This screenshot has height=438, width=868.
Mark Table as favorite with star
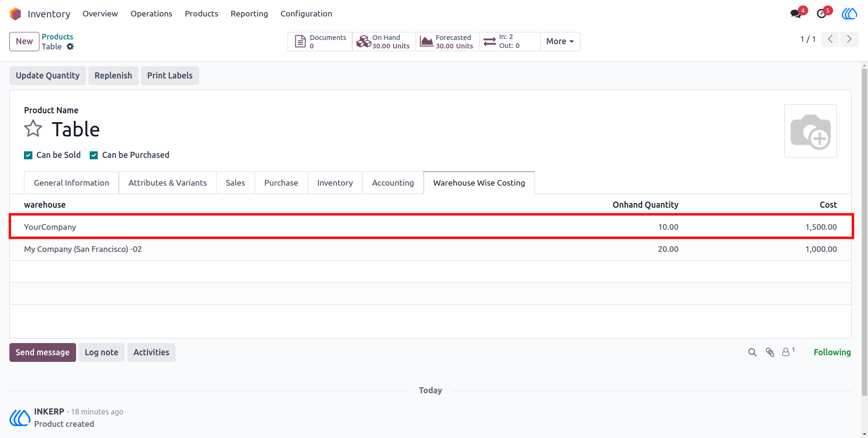coord(33,129)
